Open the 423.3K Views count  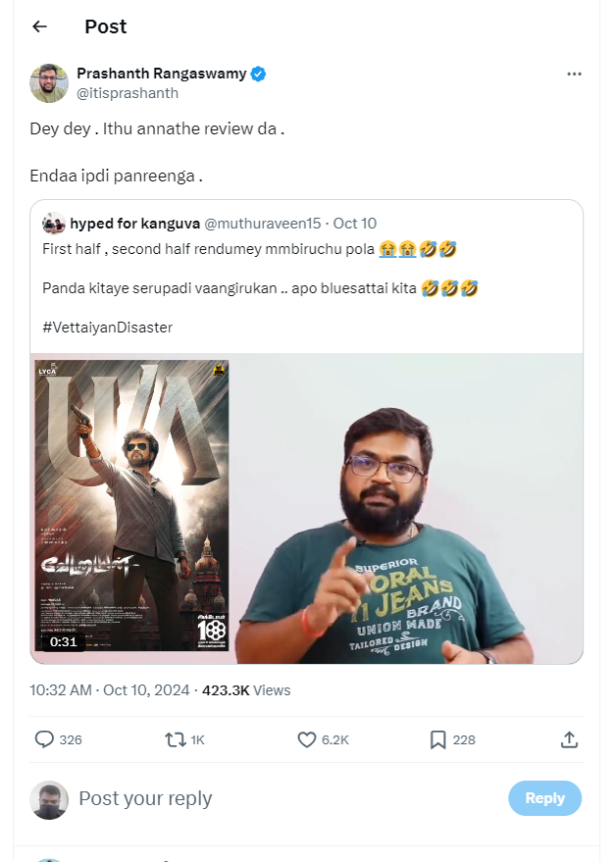[x=246, y=690]
